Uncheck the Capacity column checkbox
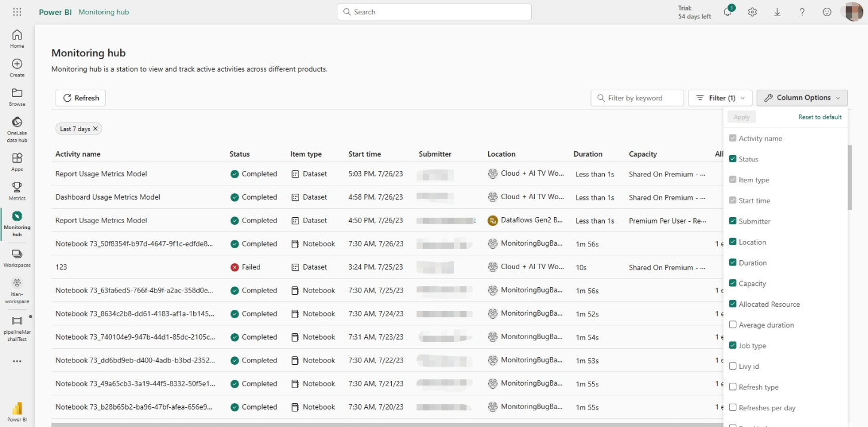The image size is (868, 427). click(733, 283)
